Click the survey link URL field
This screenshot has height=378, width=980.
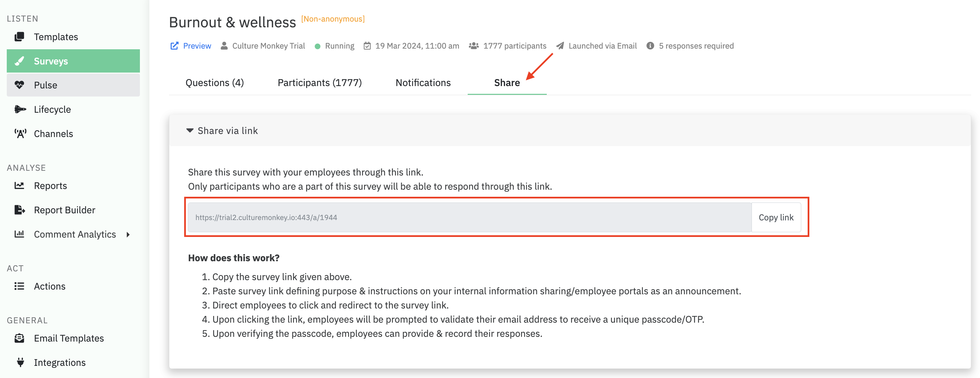(x=469, y=217)
